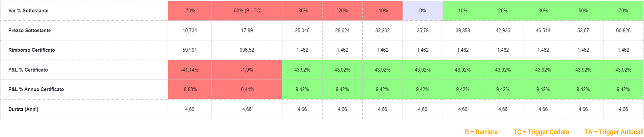Viewport: 644px width, 137px height.
Task: Select the 60,826 price cell
Action: (623, 30)
